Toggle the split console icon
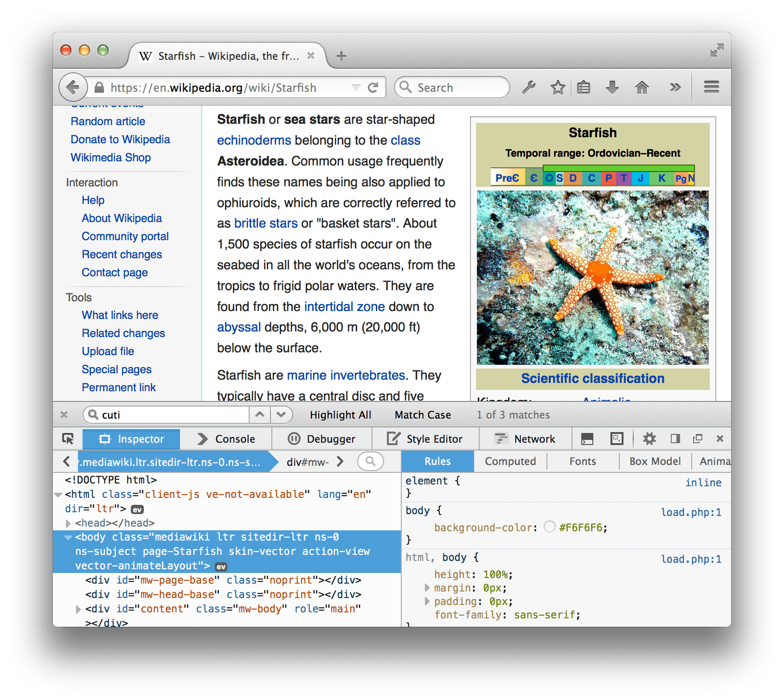Screen dimensions: 784x700 [587, 439]
